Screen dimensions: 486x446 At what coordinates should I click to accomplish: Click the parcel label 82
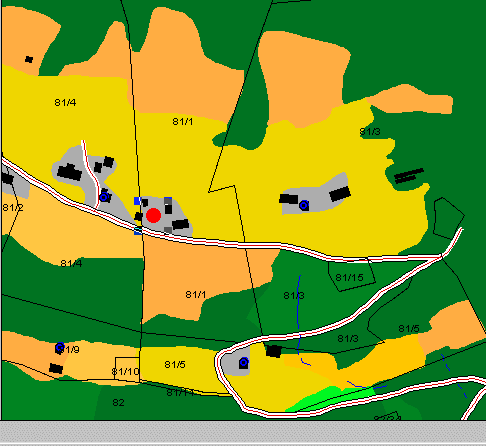pos(118,403)
